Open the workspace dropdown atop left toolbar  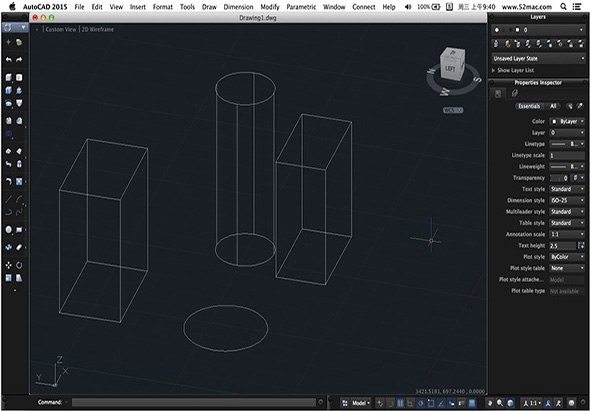click(15, 27)
